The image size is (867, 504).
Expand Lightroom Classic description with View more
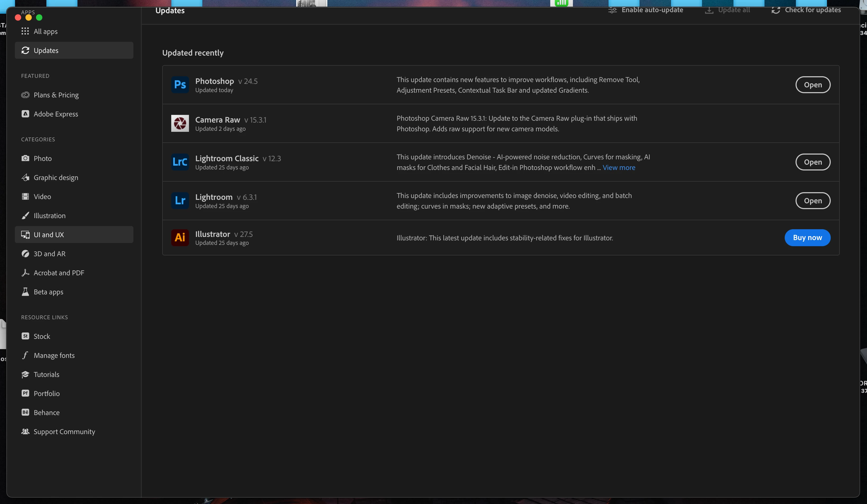pyautogui.click(x=618, y=168)
